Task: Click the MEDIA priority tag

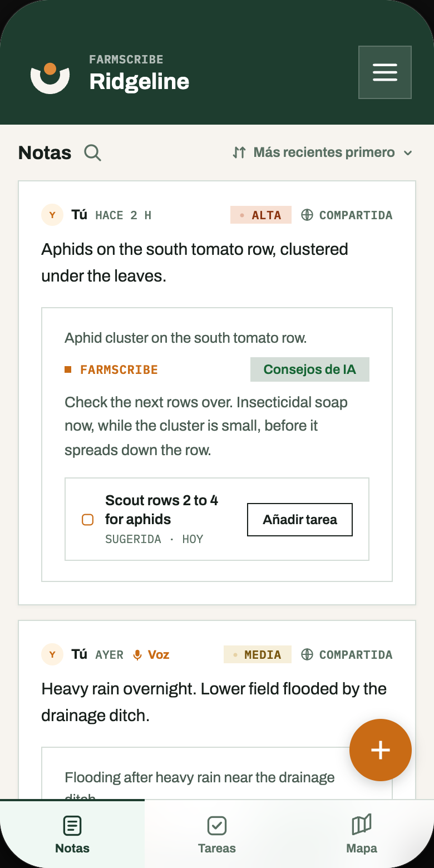Action: pyautogui.click(x=258, y=654)
